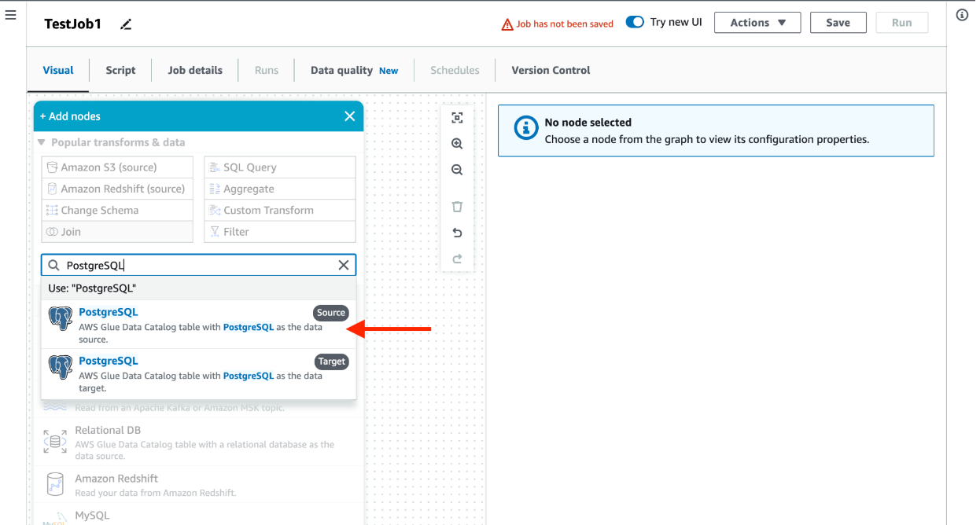Image resolution: width=980 pixels, height=525 pixels.
Task: Open the Job details tab
Action: pyautogui.click(x=195, y=70)
